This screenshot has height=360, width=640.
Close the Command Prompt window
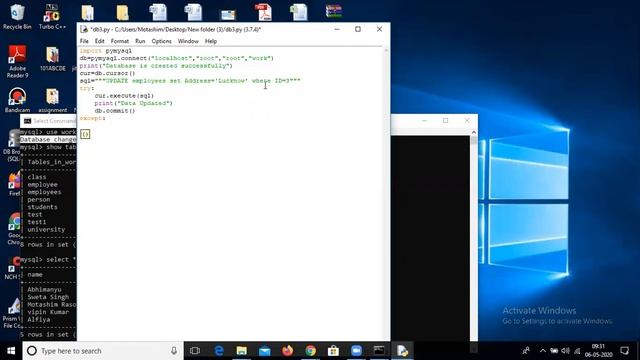(x=467, y=120)
